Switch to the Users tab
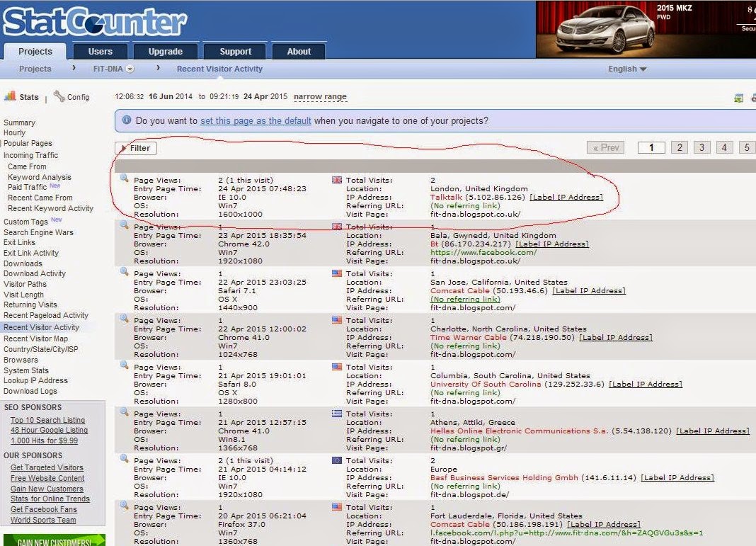Image resolution: width=756 pixels, height=546 pixels. [x=101, y=52]
